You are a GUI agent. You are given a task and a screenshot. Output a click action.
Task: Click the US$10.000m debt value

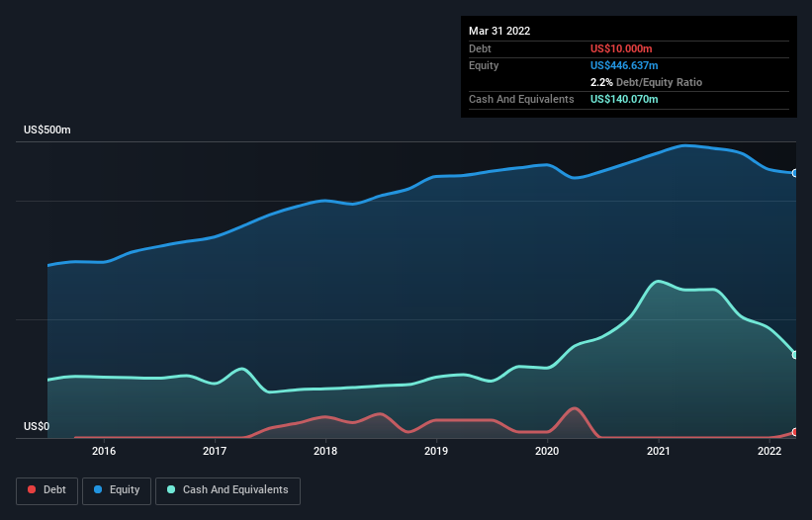[x=621, y=48]
